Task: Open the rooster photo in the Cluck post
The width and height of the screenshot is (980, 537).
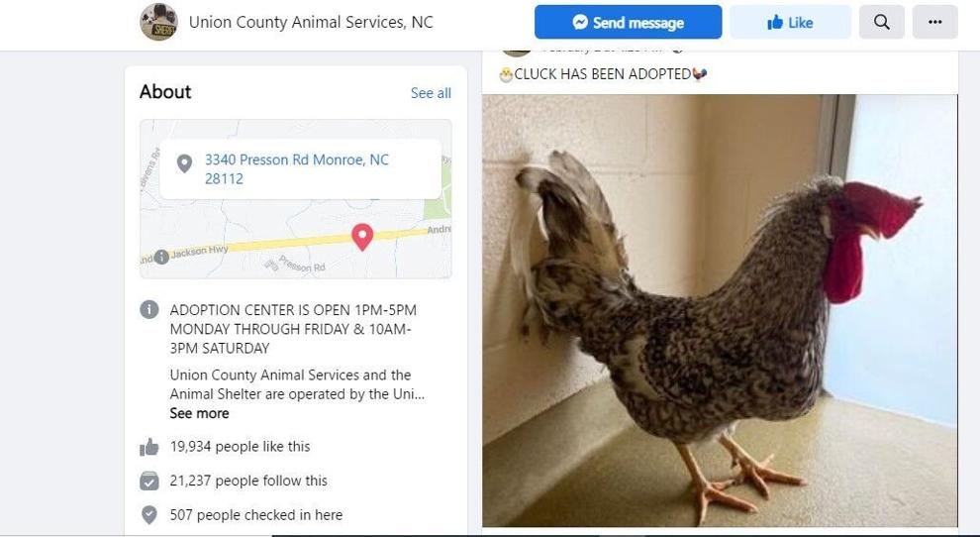Action: (x=720, y=310)
